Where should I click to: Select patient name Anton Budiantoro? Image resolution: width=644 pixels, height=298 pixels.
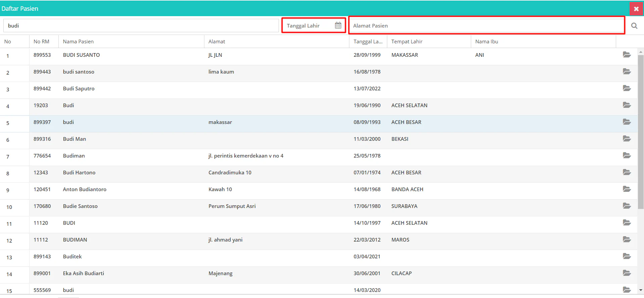(x=85, y=189)
